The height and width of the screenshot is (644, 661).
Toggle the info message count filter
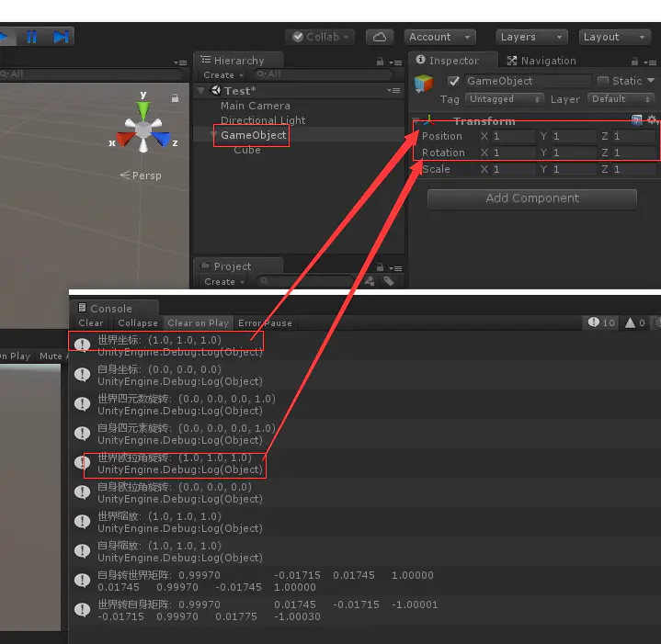601,322
